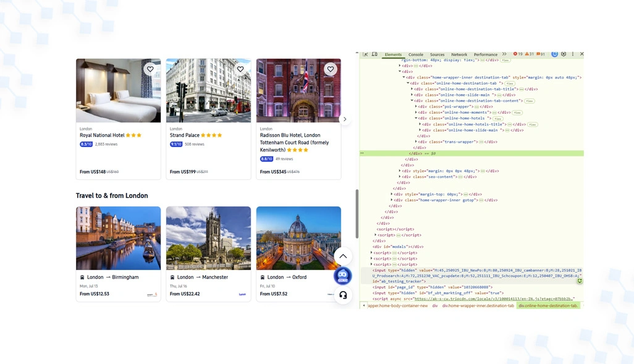
Task: Click next arrow on hotels carousel
Action: tap(344, 119)
